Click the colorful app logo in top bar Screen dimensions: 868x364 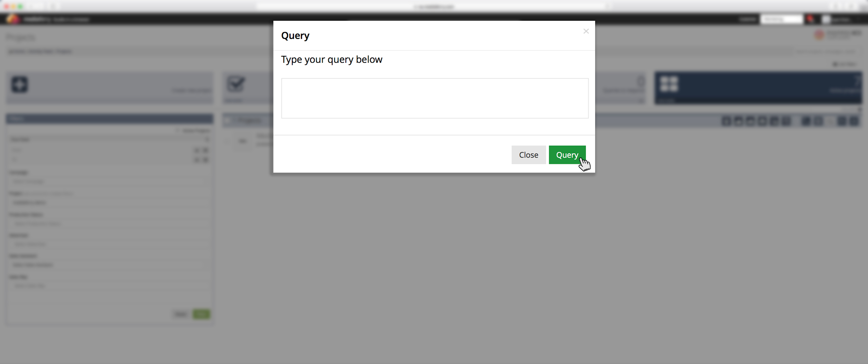13,19
